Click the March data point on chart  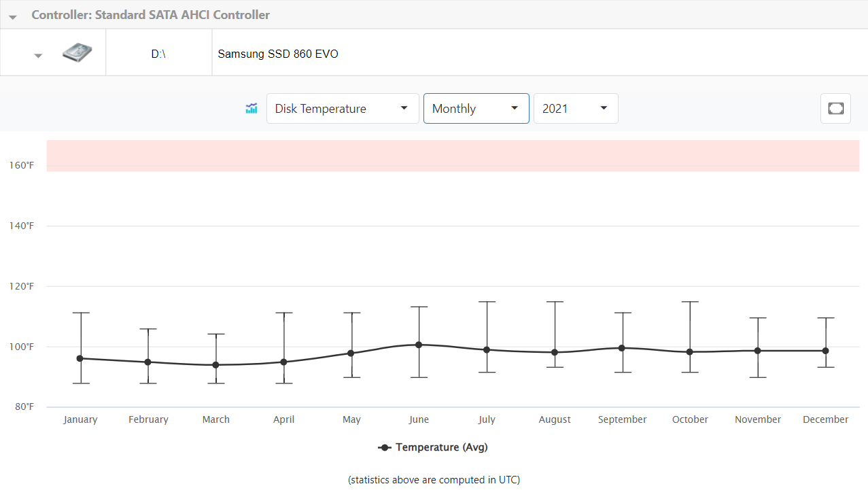[x=215, y=365]
